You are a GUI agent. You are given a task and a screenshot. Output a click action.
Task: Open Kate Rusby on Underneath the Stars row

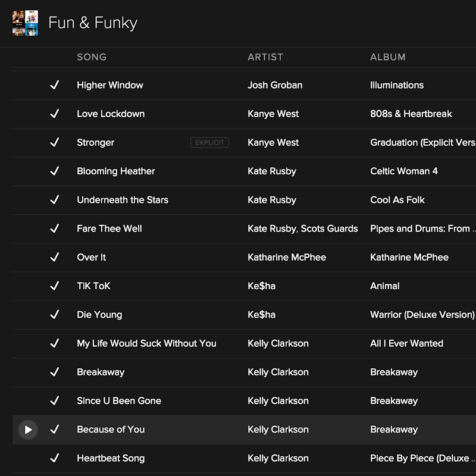pos(272,200)
